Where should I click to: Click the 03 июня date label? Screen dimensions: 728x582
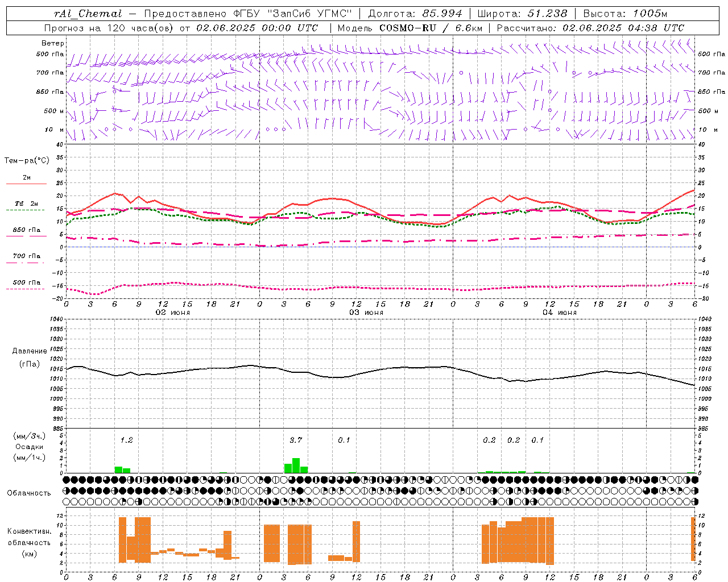point(366,313)
